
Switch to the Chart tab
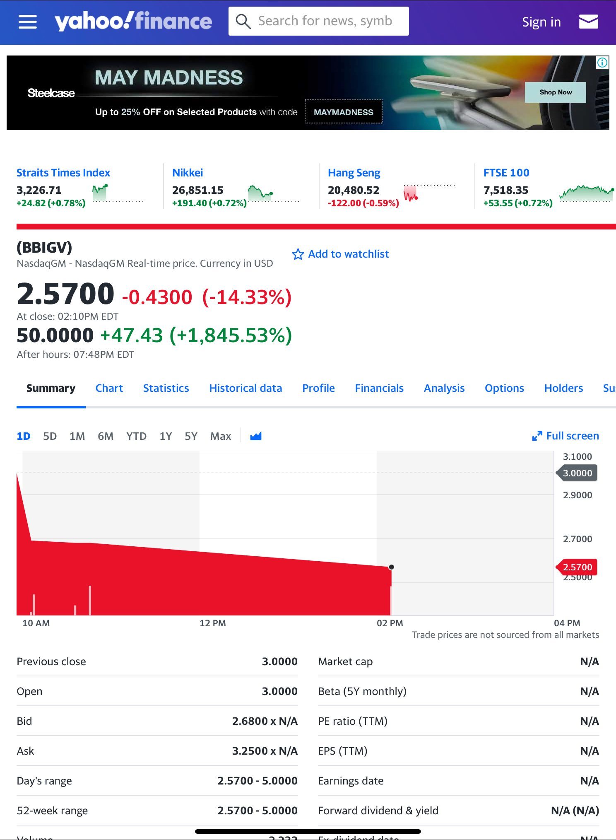[x=109, y=388]
